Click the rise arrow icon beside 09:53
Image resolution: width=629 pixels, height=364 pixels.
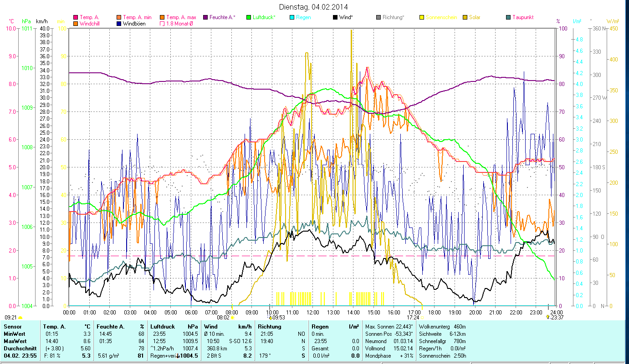[x=270, y=318]
